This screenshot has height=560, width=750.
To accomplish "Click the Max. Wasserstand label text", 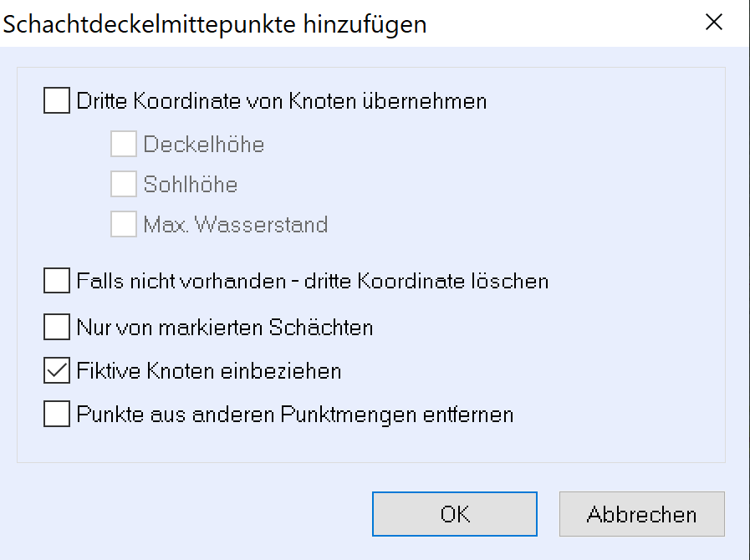I will pos(235,224).
